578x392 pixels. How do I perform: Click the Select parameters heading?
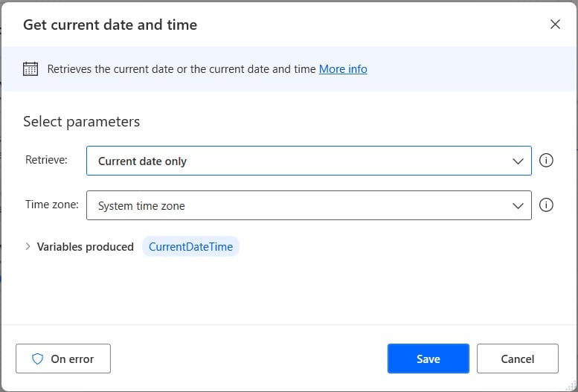tap(82, 121)
